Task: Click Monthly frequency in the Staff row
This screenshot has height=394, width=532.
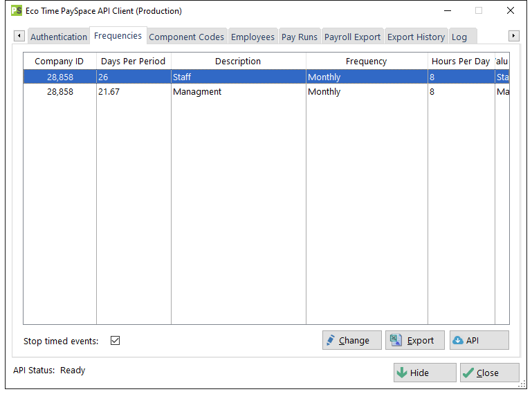Action: pyautogui.click(x=367, y=77)
